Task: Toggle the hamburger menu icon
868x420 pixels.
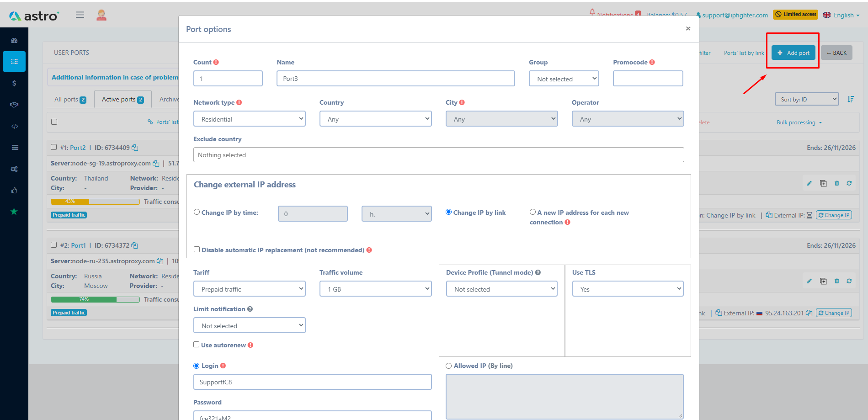Action: (80, 15)
